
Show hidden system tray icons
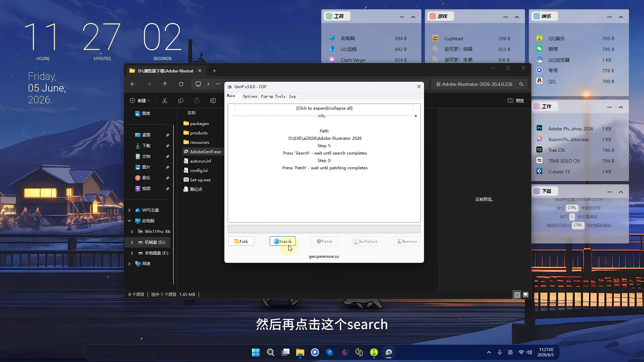[489, 352]
